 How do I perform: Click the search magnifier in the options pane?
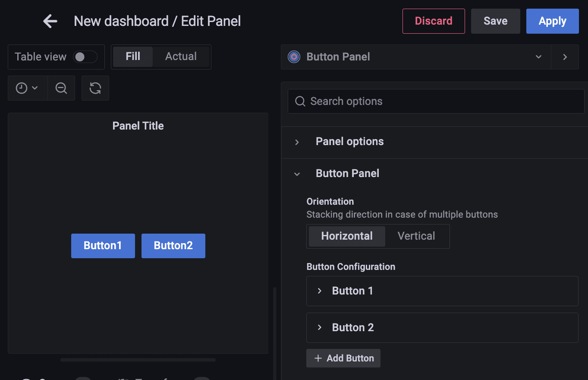300,101
